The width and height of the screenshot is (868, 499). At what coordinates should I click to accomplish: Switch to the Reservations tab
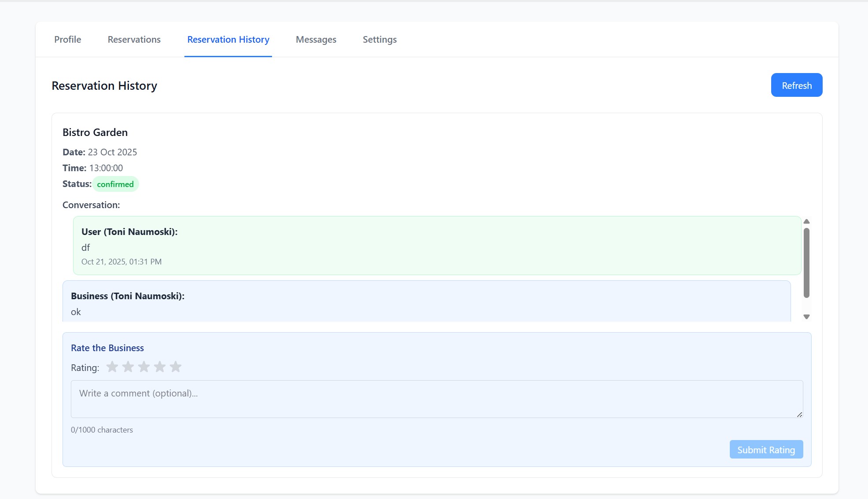(x=134, y=40)
